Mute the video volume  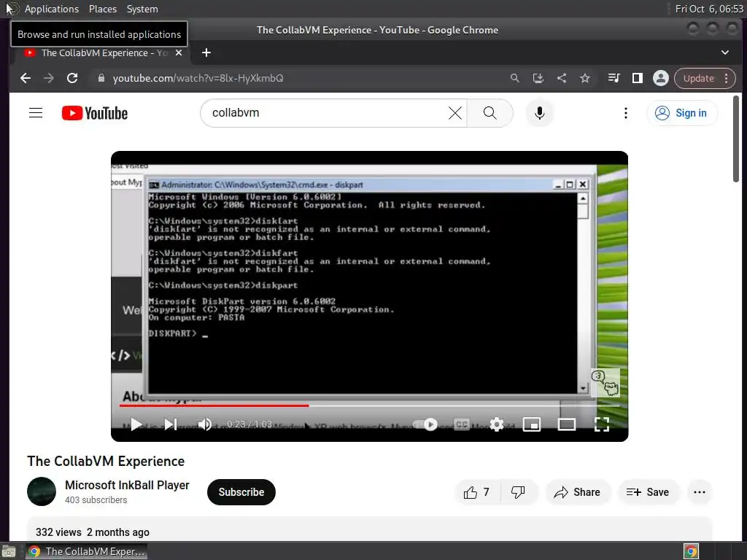tap(205, 424)
